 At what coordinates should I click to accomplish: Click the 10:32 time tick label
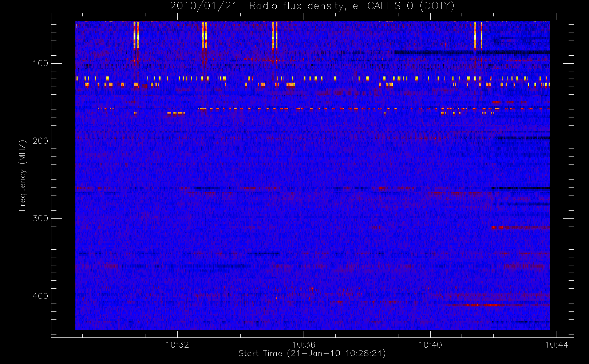[177, 344]
